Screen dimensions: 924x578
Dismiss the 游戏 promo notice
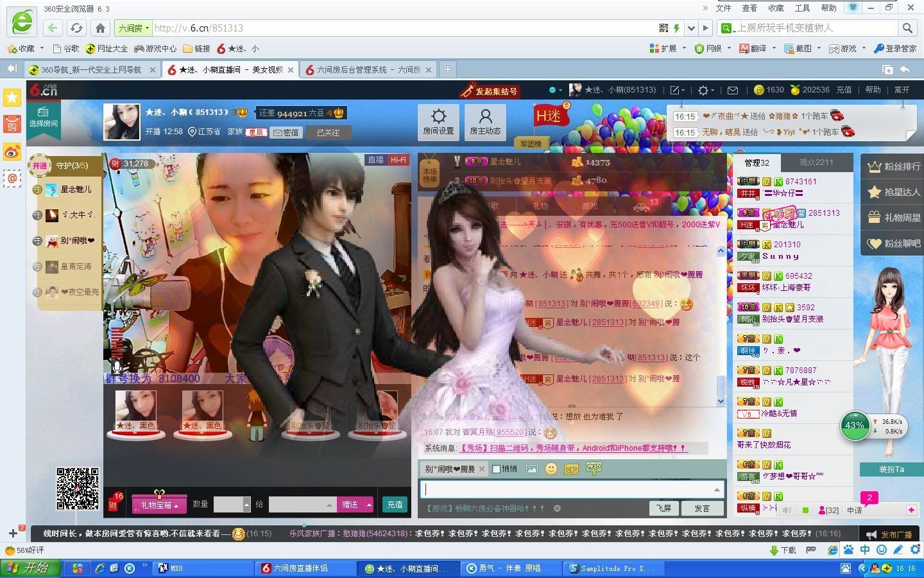pos(557,508)
